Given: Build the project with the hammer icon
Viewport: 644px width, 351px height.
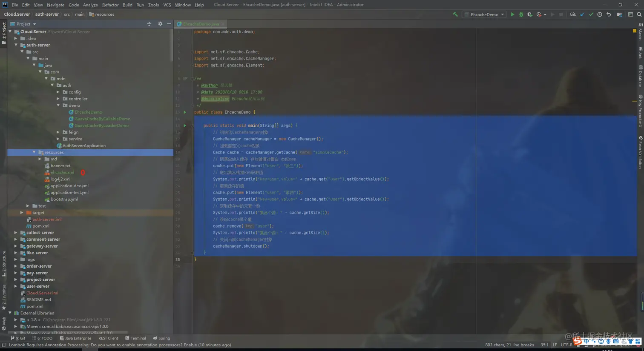Looking at the screenshot, I should pos(455,14).
